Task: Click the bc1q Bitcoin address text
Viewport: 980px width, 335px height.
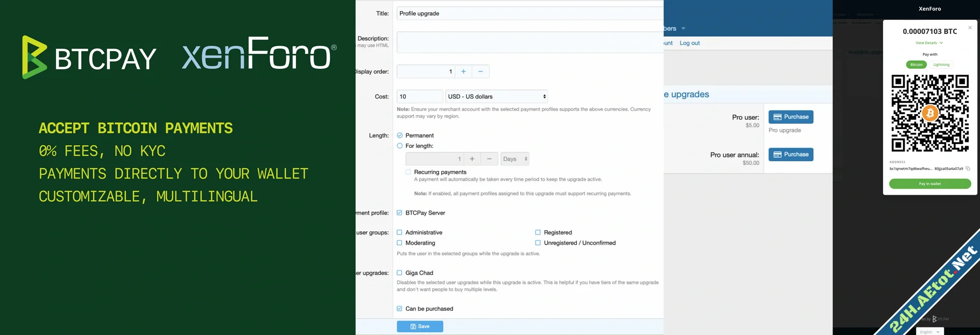Action: click(x=926, y=169)
